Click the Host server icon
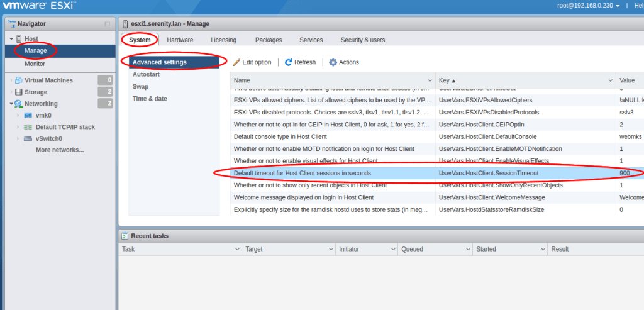The image size is (644, 310). tap(19, 38)
